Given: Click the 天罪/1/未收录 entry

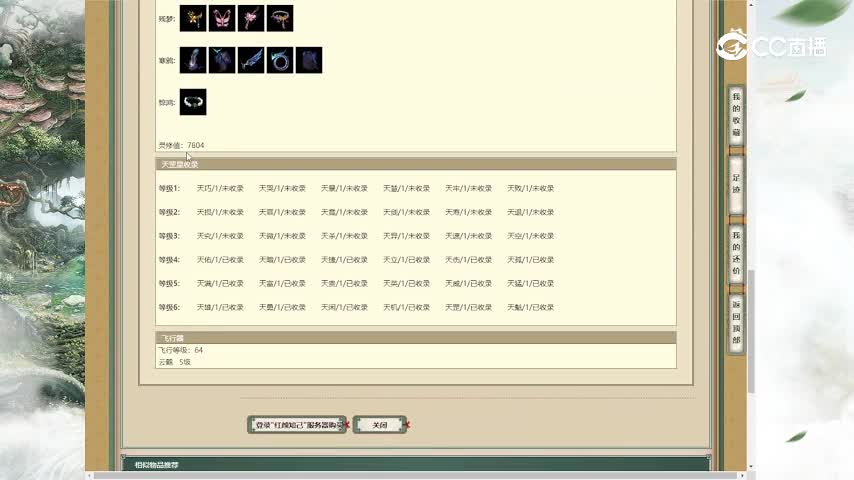Looking at the screenshot, I should click(282, 212).
